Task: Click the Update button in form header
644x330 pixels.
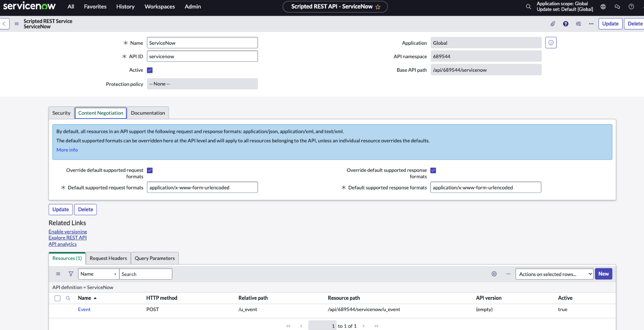Action: click(610, 24)
